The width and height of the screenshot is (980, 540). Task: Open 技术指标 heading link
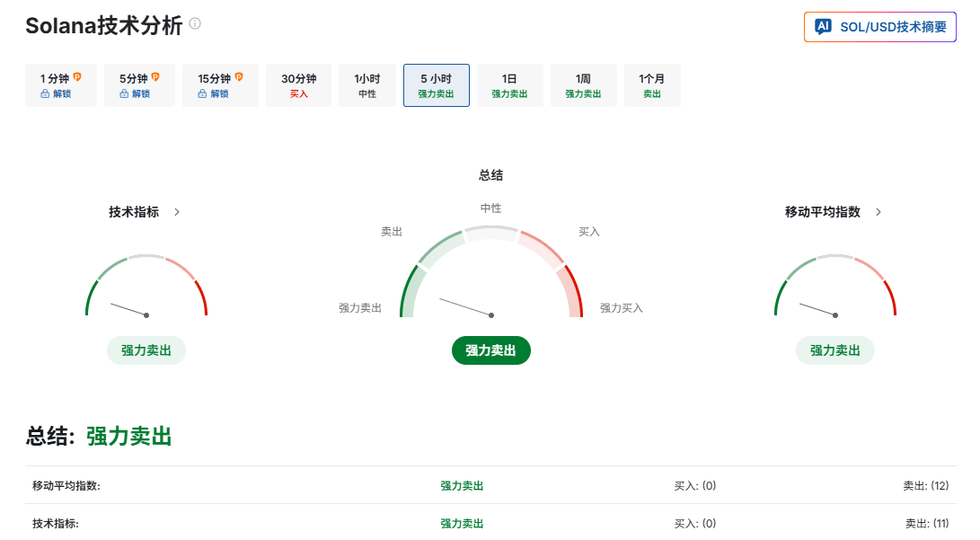(134, 212)
